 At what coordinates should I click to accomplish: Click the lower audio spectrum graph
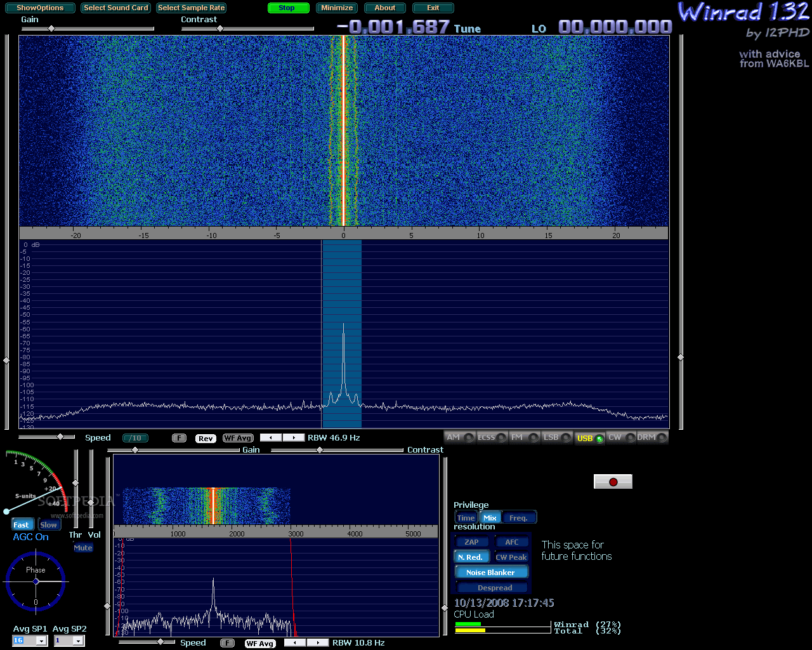[x=276, y=587]
